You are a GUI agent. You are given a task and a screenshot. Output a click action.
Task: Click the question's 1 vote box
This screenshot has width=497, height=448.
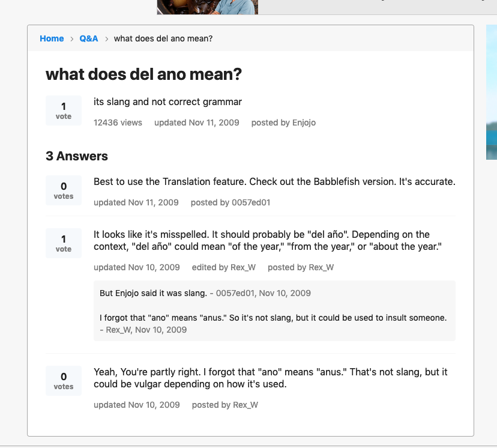[x=64, y=110]
